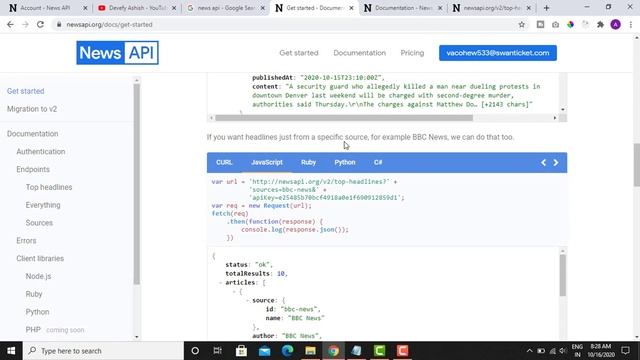The height and width of the screenshot is (360, 640).
Task: Click the News API logo
Action: pyautogui.click(x=118, y=53)
